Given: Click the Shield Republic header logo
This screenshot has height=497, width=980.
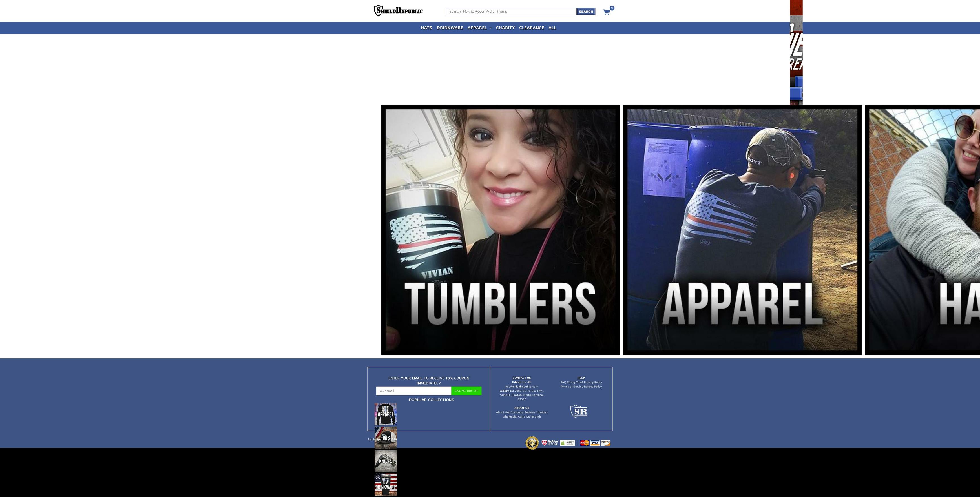Looking at the screenshot, I should click(398, 11).
